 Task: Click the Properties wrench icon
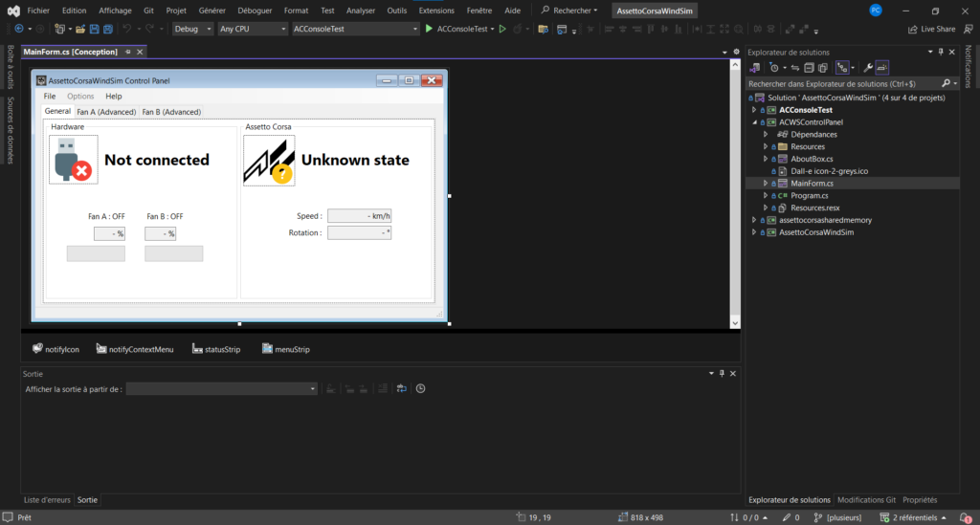pyautogui.click(x=868, y=68)
